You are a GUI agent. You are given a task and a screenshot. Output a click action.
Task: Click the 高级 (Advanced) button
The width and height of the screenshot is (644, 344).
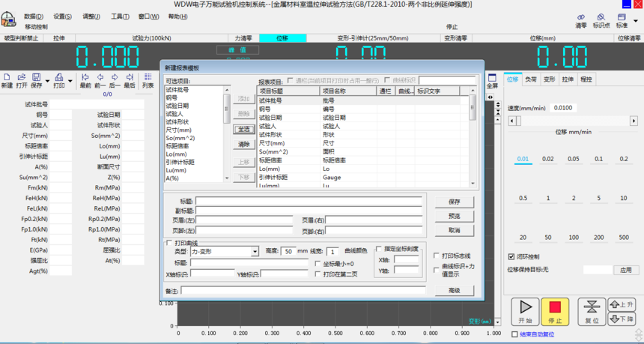pos(455,291)
